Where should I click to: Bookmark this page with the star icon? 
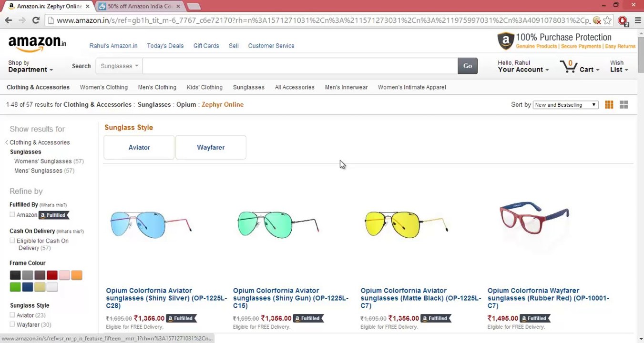coord(607,20)
